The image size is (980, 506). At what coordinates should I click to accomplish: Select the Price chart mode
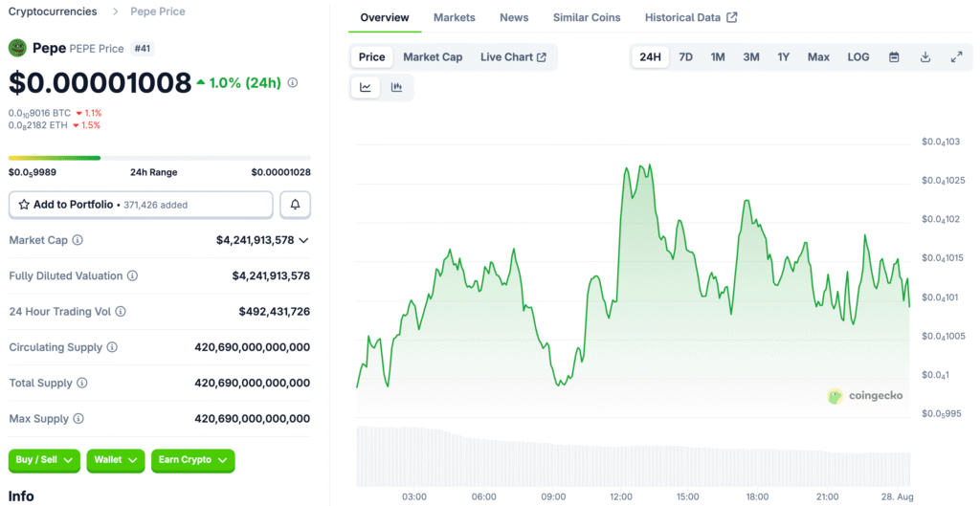(x=372, y=56)
